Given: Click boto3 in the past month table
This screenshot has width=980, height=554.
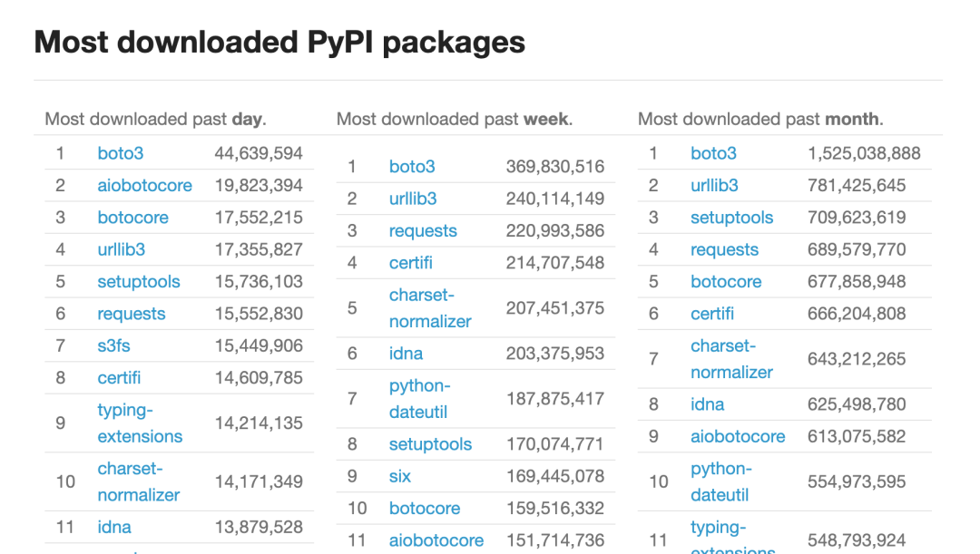Looking at the screenshot, I should pos(713,153).
